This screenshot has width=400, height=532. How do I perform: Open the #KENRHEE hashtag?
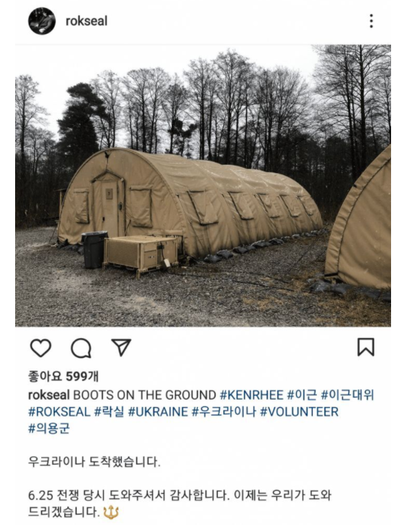252,395
